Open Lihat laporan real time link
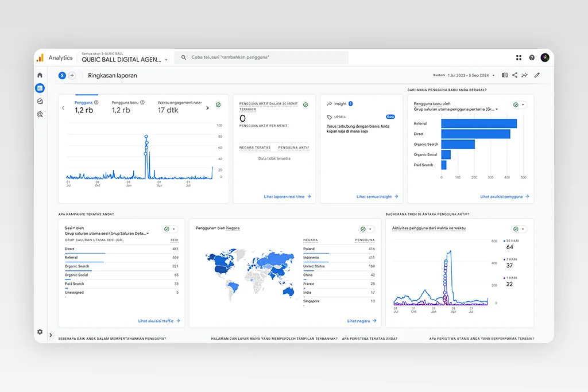Image resolution: width=588 pixels, height=392 pixels. [x=287, y=196]
